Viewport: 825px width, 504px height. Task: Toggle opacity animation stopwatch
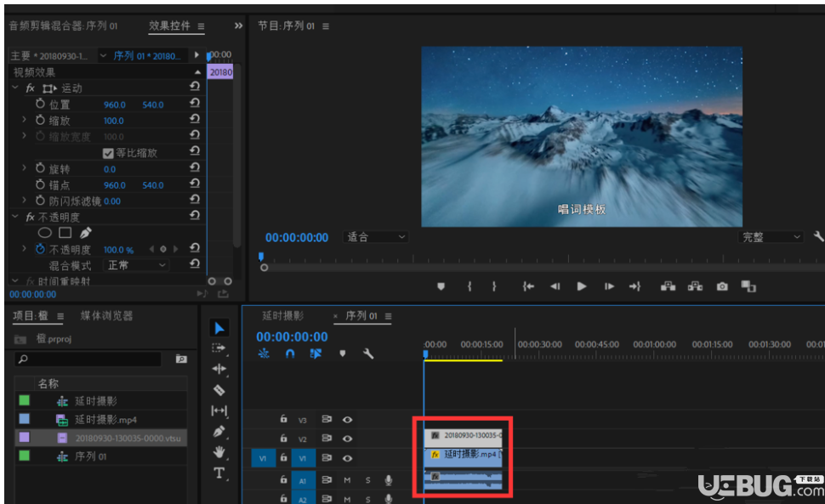click(40, 249)
